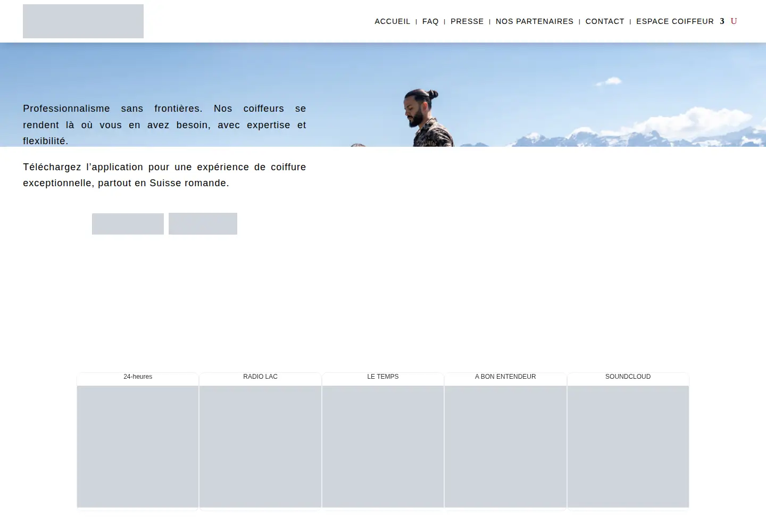The image size is (766, 532).
Task: Click ESPACE COIFFEUR menu item
Action: point(675,21)
